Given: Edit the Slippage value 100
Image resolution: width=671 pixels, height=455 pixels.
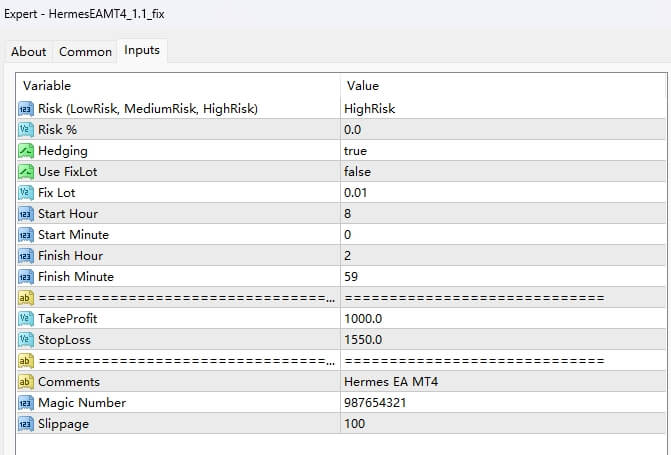Looking at the screenshot, I should (x=503, y=423).
